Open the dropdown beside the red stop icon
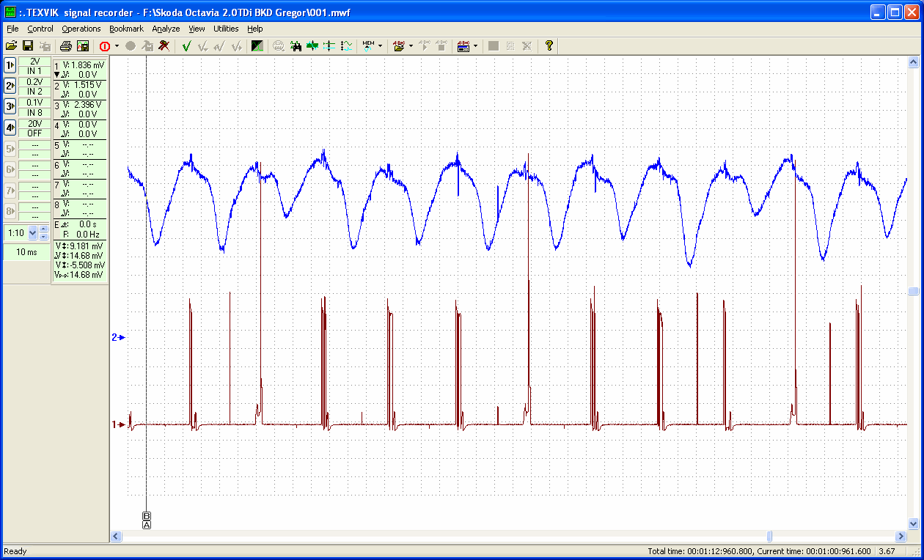 click(x=117, y=46)
